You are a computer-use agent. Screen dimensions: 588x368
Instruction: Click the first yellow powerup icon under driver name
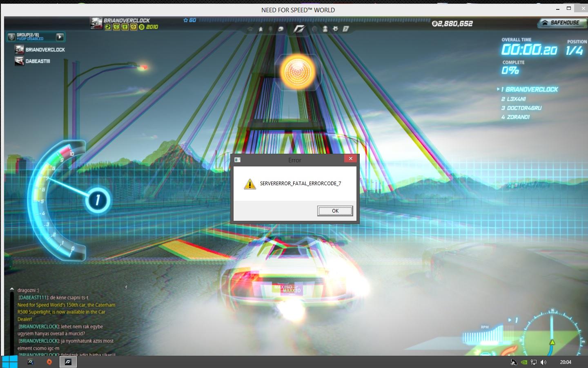(x=108, y=27)
